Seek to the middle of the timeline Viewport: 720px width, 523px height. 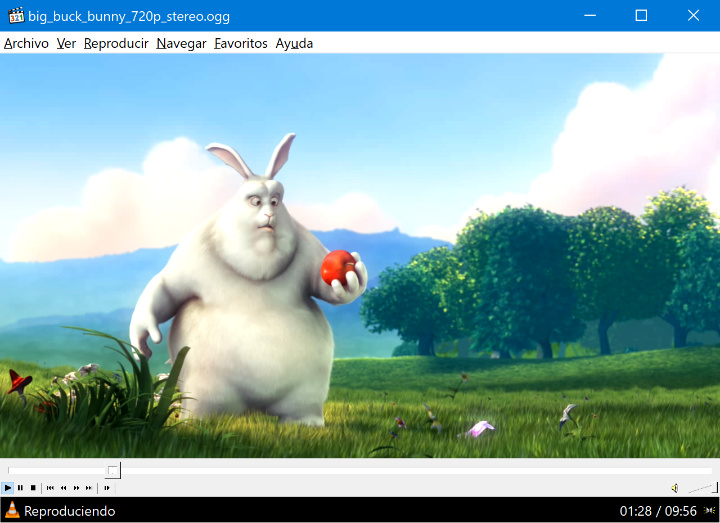(x=360, y=471)
